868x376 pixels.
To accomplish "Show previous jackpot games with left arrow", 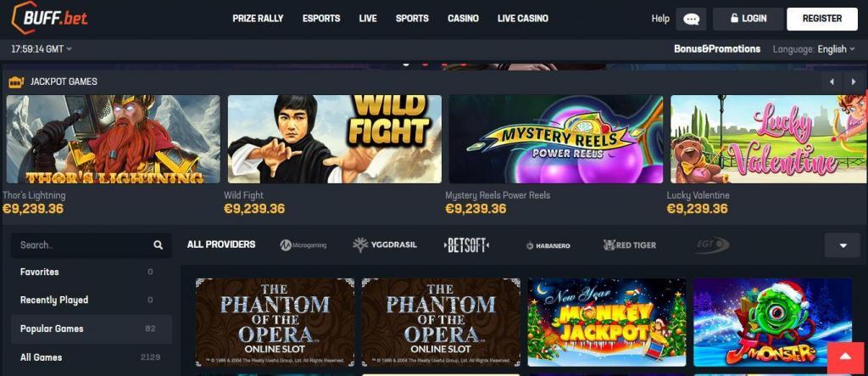I will pyautogui.click(x=832, y=82).
